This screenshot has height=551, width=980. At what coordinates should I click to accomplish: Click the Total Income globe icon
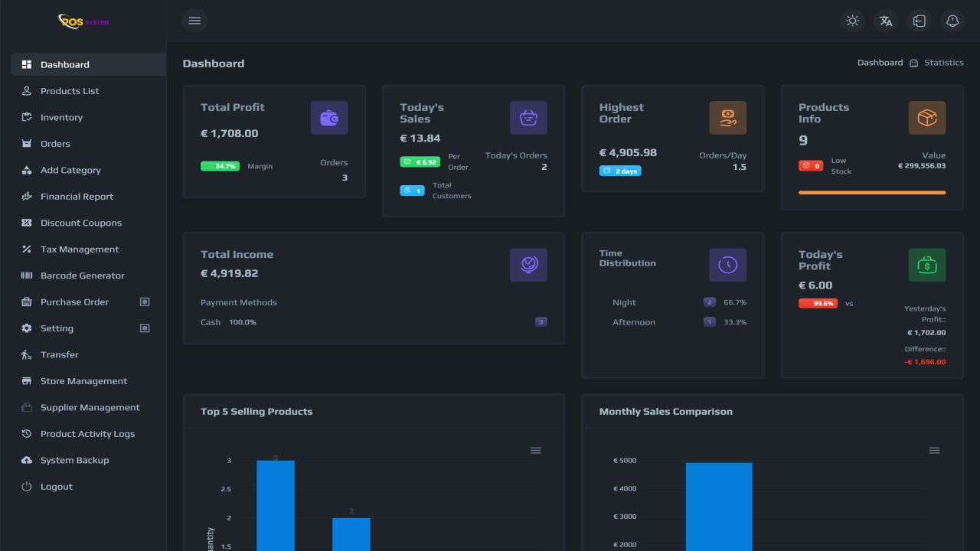pyautogui.click(x=528, y=265)
